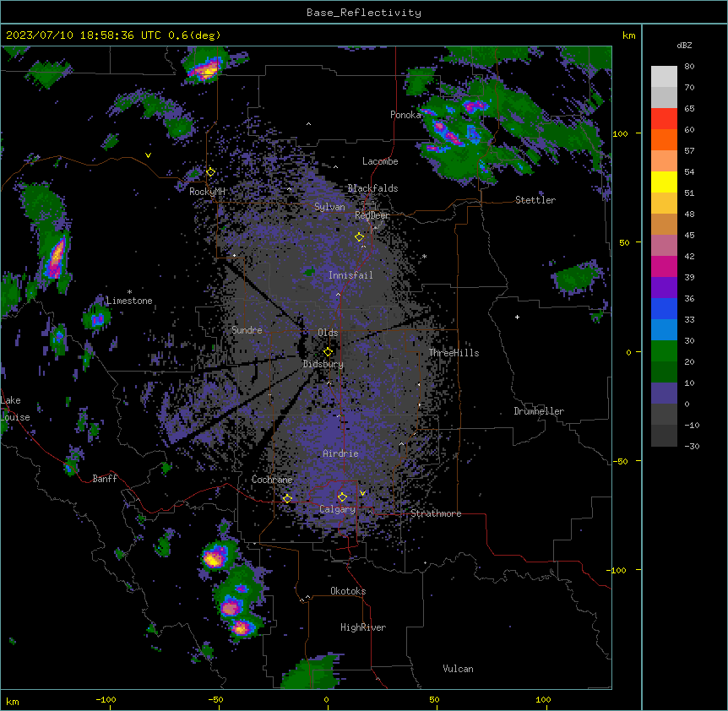728x711 pixels.
Task: Click the white plus marker west of Drumheller area
Action: (x=517, y=317)
